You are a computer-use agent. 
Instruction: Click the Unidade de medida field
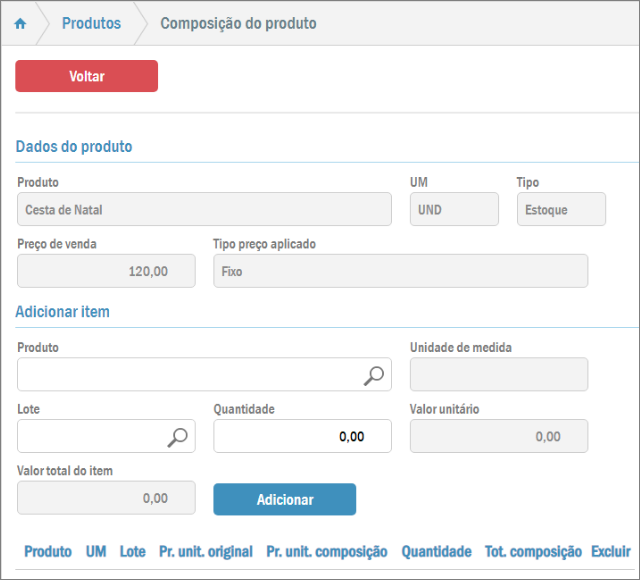[x=498, y=375]
